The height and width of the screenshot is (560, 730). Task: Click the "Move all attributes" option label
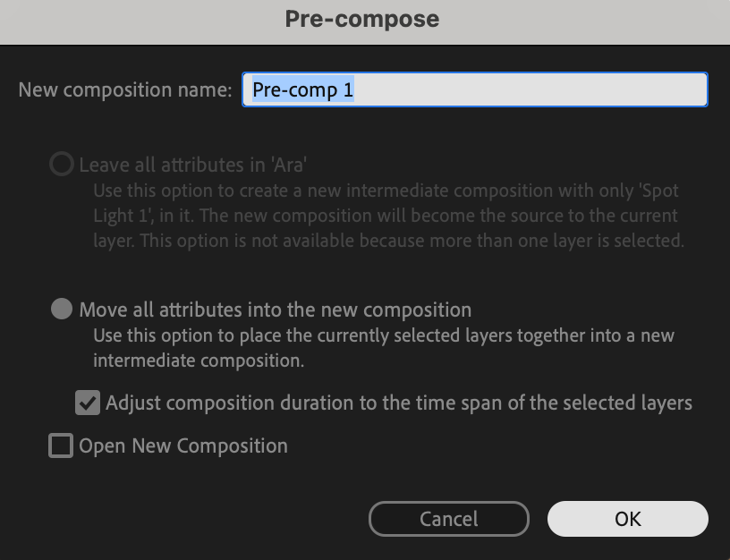[x=275, y=310]
